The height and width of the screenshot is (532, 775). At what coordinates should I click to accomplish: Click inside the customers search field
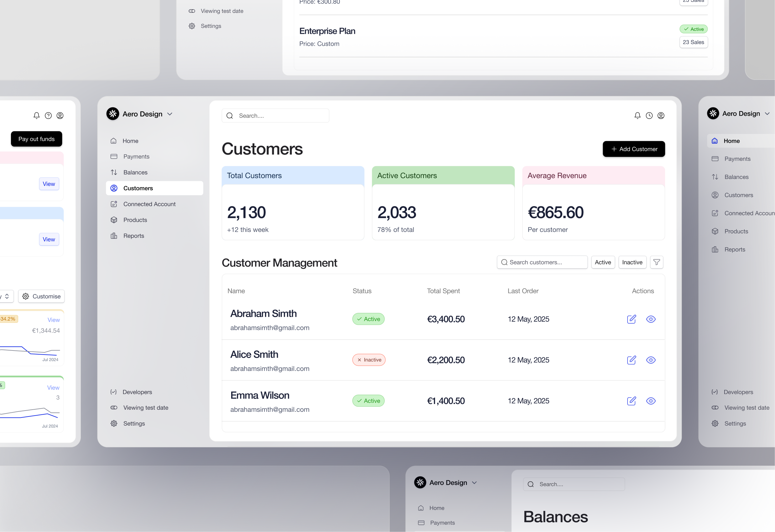pyautogui.click(x=542, y=262)
